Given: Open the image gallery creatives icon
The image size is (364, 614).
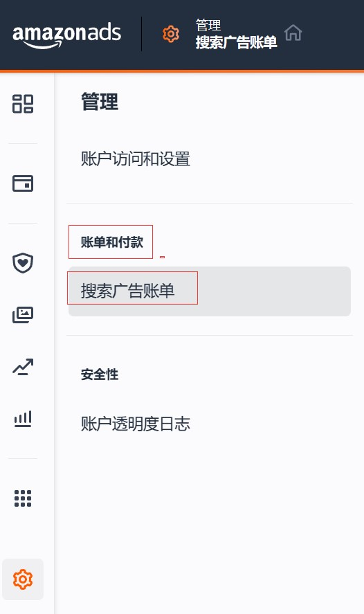Looking at the screenshot, I should pos(23,314).
